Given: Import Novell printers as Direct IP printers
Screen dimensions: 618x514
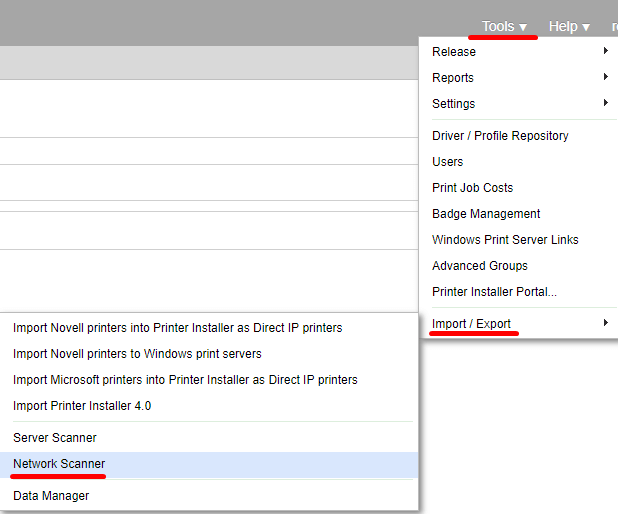Looking at the screenshot, I should point(177,328).
